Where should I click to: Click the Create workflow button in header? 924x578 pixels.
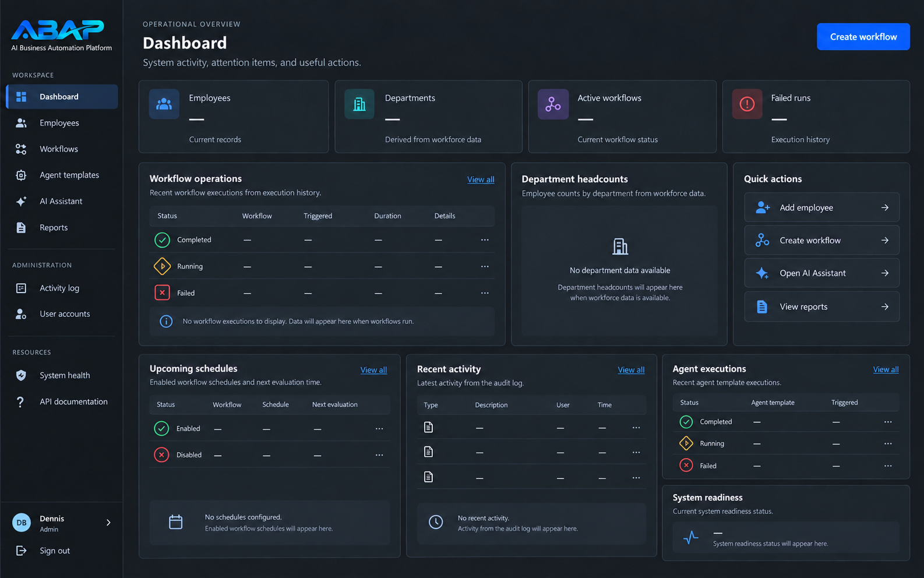point(863,37)
